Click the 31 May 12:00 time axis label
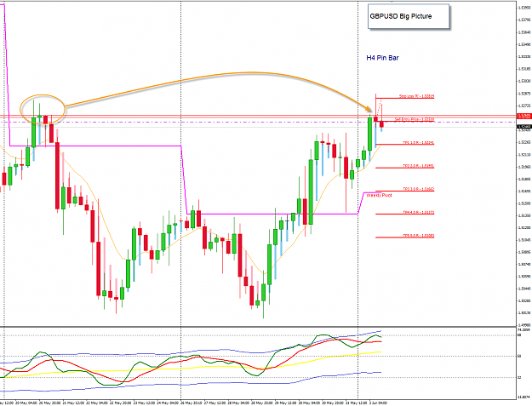Screen dimensions: 532x406 [355, 403]
